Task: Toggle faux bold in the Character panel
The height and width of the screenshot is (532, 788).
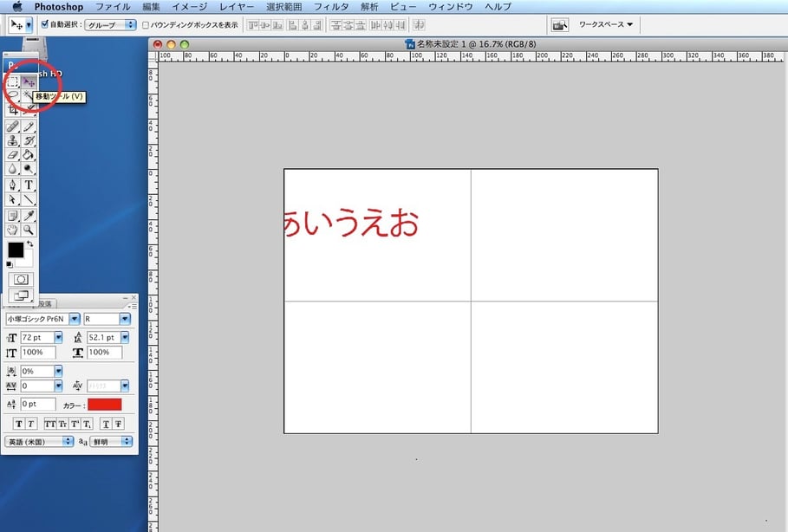Action: tap(18, 423)
